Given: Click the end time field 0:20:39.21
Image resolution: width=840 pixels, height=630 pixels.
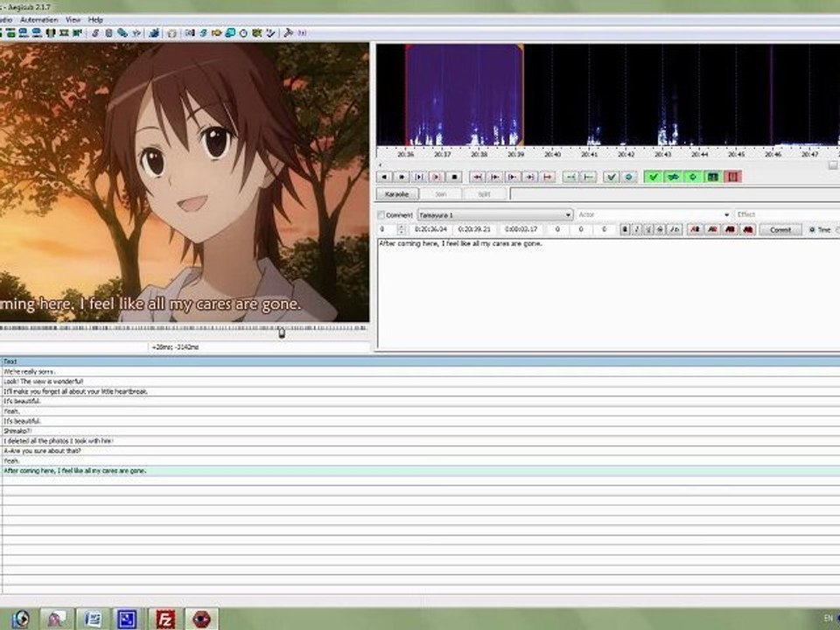Looking at the screenshot, I should tap(474, 229).
